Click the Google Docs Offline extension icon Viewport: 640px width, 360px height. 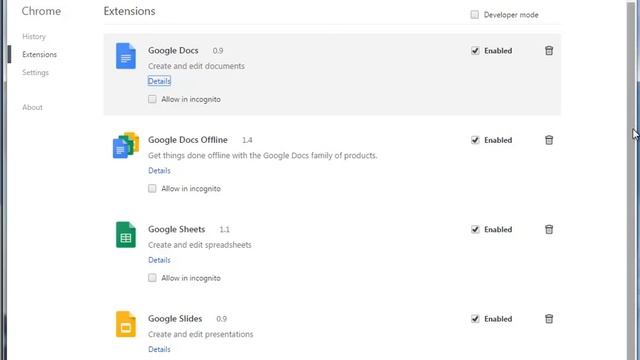pos(126,145)
